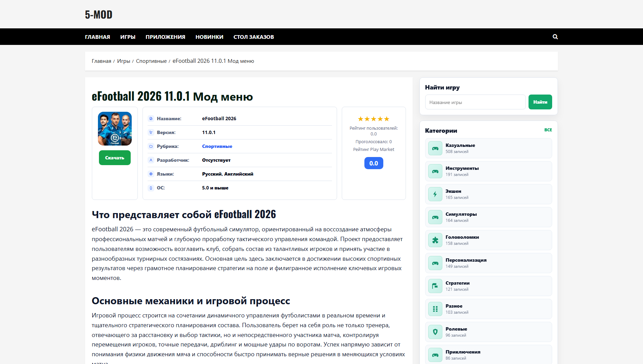Click the Игры breadcrumb link
This screenshot has height=364, width=643.
(124, 61)
